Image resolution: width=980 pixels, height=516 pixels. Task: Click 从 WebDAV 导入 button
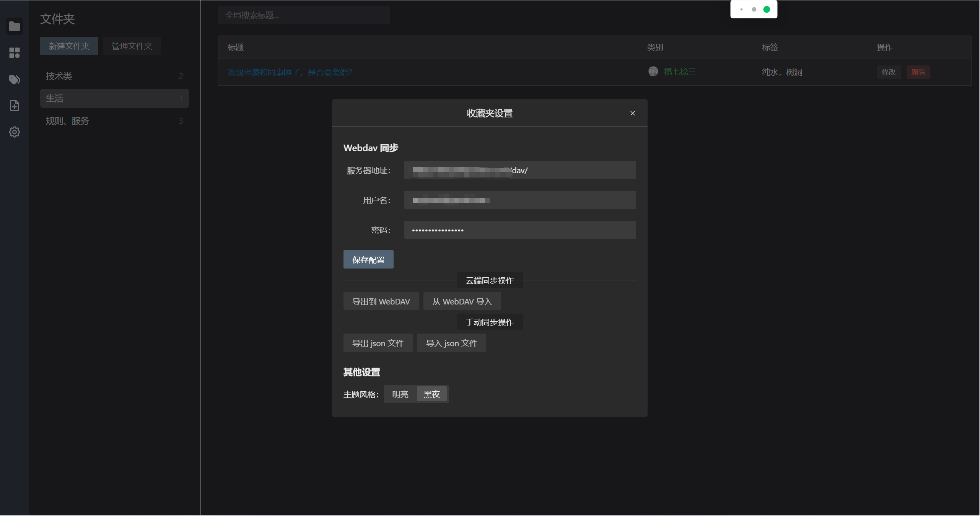tap(462, 301)
